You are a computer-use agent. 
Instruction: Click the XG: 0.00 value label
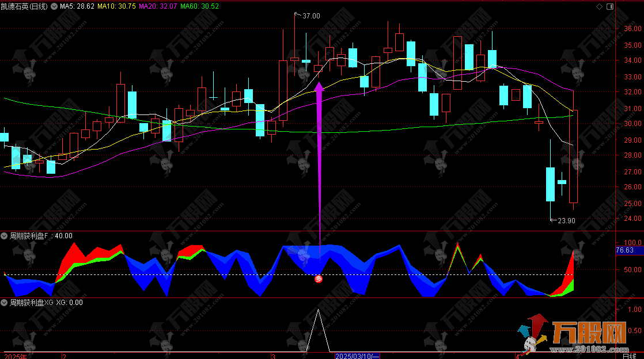[x=69, y=303]
